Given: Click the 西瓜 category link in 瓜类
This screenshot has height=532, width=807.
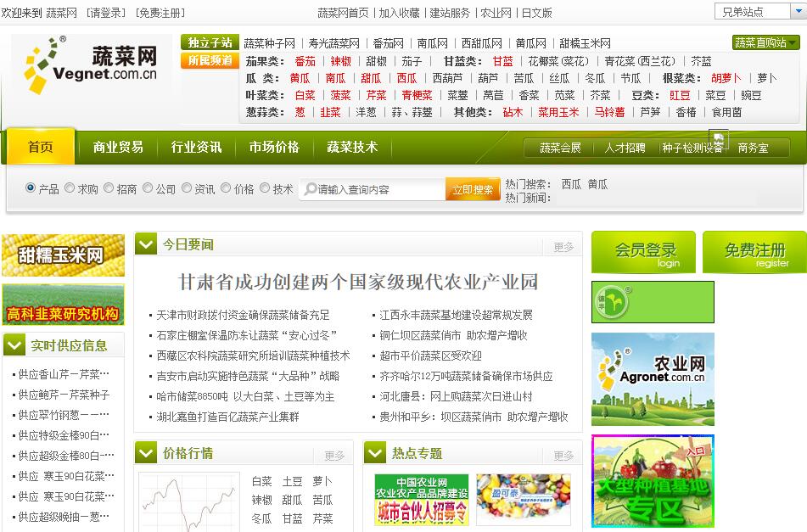Looking at the screenshot, I should click(406, 78).
